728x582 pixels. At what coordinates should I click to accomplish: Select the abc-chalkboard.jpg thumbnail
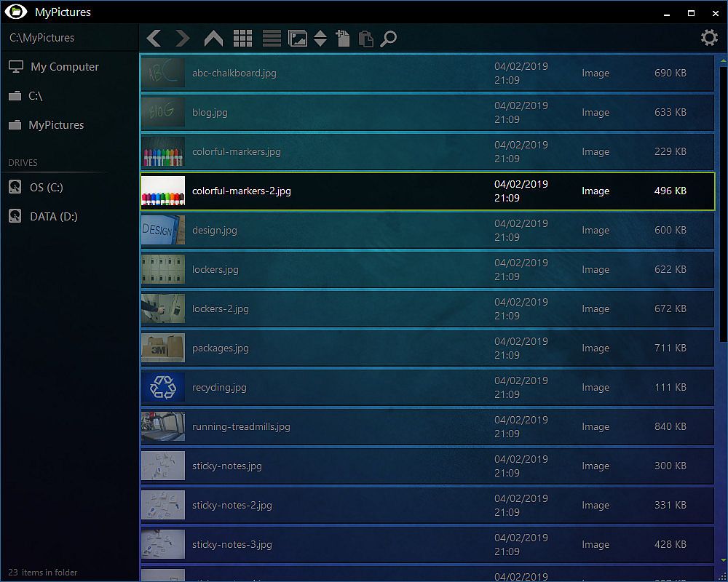163,73
